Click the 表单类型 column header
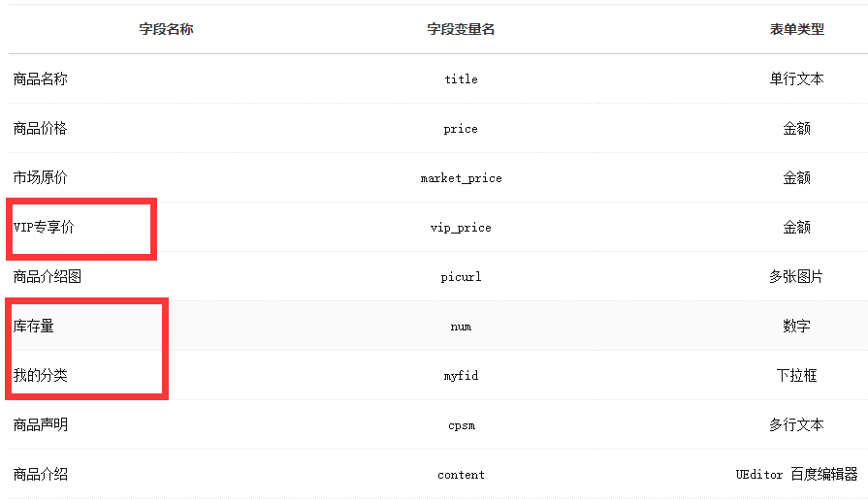Viewport: 868px width, 499px height. tap(796, 29)
